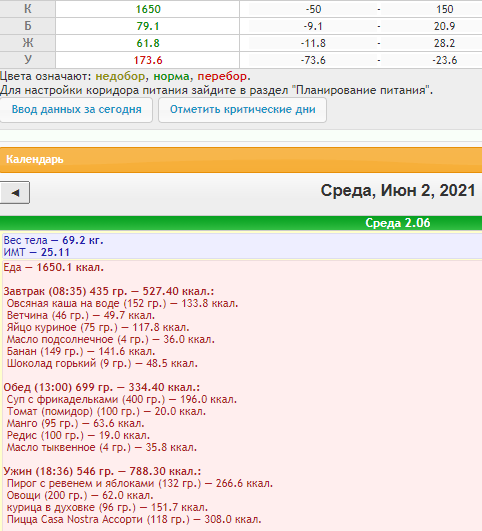This screenshot has height=531, width=482.
Task: Select the green 'Среда 2.06' day bar
Action: tap(241, 223)
